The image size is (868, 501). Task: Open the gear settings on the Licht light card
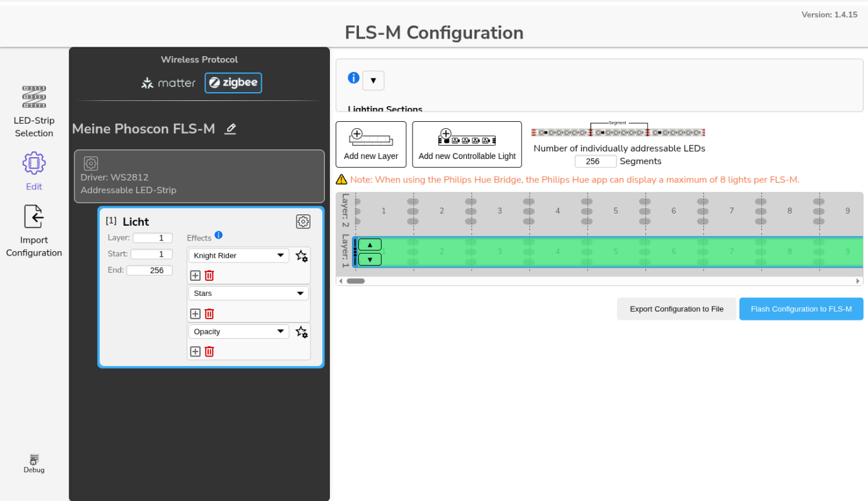click(x=303, y=221)
